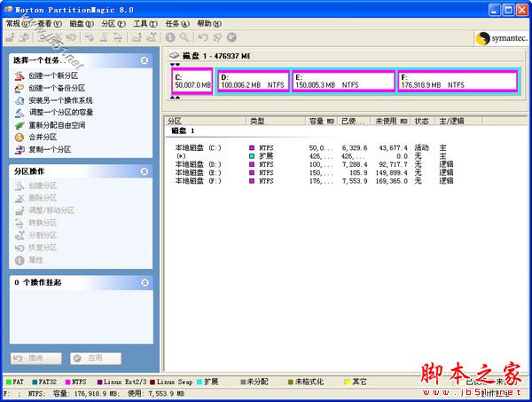Click the olive 未格式化 legend swatch
The image size is (532, 402).
(291, 382)
